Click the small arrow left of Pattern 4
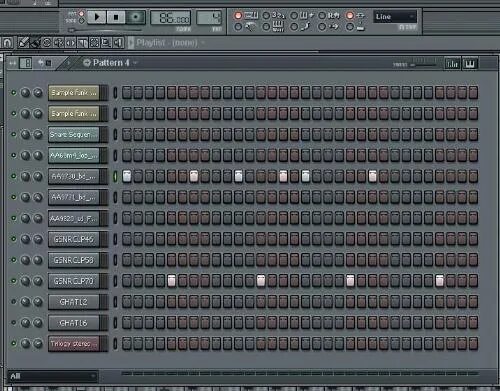 (68, 63)
